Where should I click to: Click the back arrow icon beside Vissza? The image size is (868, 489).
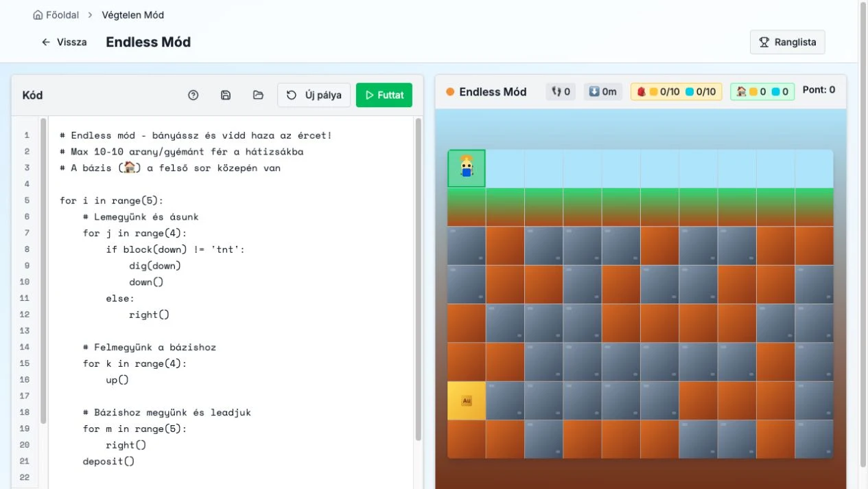[46, 42]
